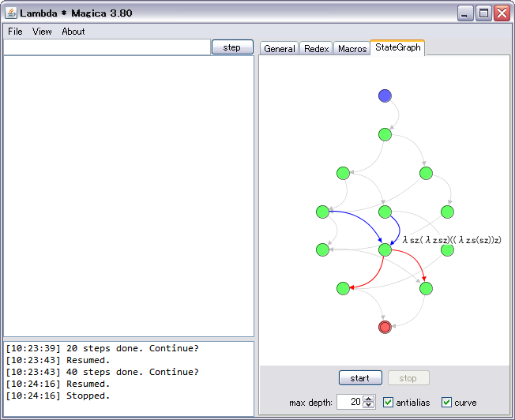This screenshot has height=420, width=515.
Task: Click the green node at the bottom-left red arrow end
Action: [343, 288]
